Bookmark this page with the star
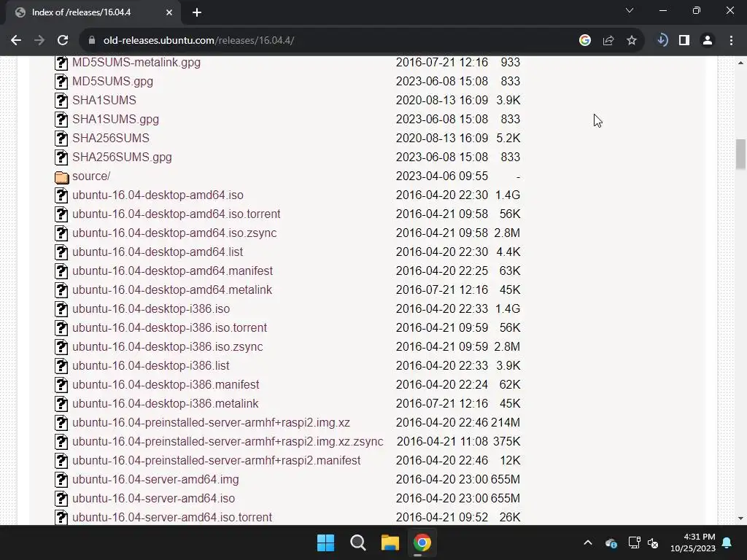Image resolution: width=747 pixels, height=560 pixels. click(x=632, y=41)
